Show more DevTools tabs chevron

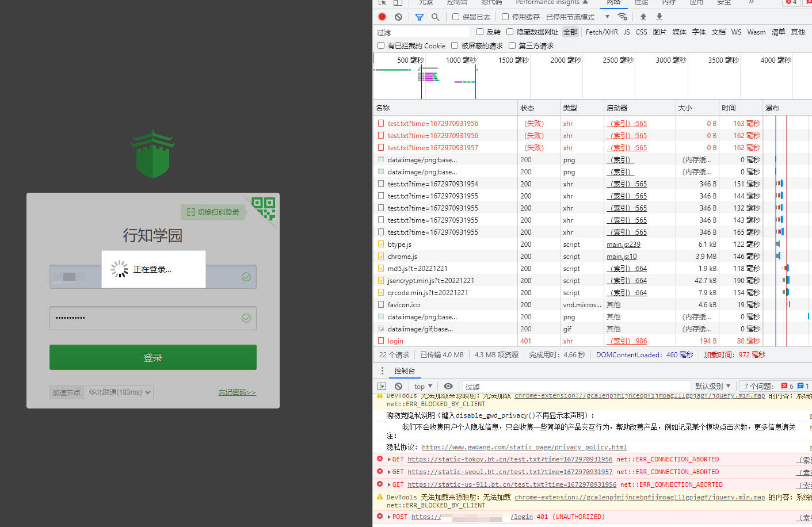tap(751, 2)
